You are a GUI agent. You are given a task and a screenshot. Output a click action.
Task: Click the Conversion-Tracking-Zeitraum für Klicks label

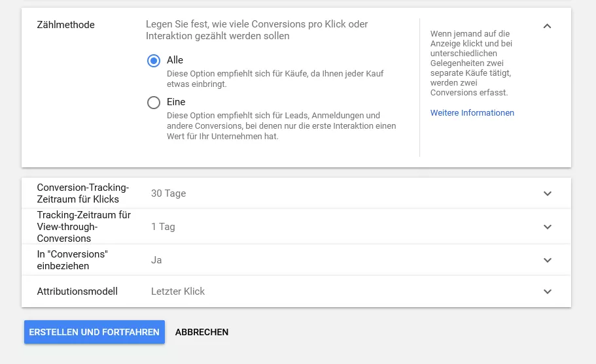click(x=83, y=193)
